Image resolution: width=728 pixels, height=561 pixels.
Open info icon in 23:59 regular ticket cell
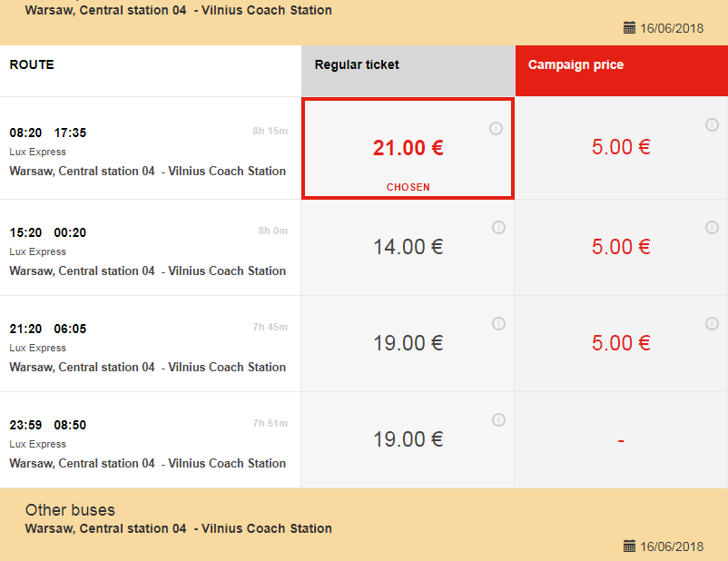coord(498,419)
